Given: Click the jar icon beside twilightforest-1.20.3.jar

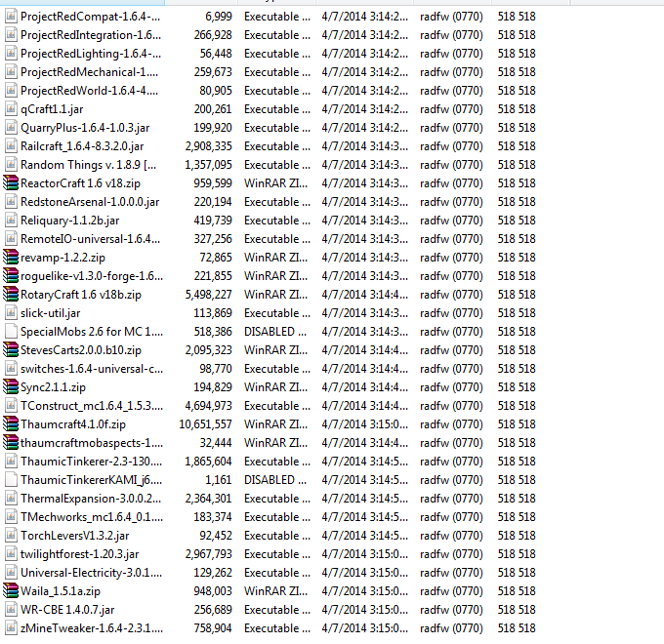Looking at the screenshot, I should pyautogui.click(x=11, y=554).
